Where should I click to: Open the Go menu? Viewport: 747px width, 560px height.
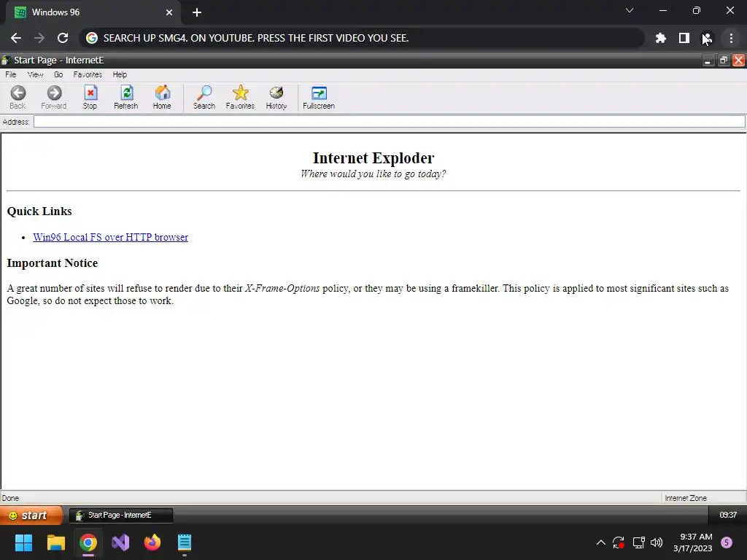click(x=58, y=74)
